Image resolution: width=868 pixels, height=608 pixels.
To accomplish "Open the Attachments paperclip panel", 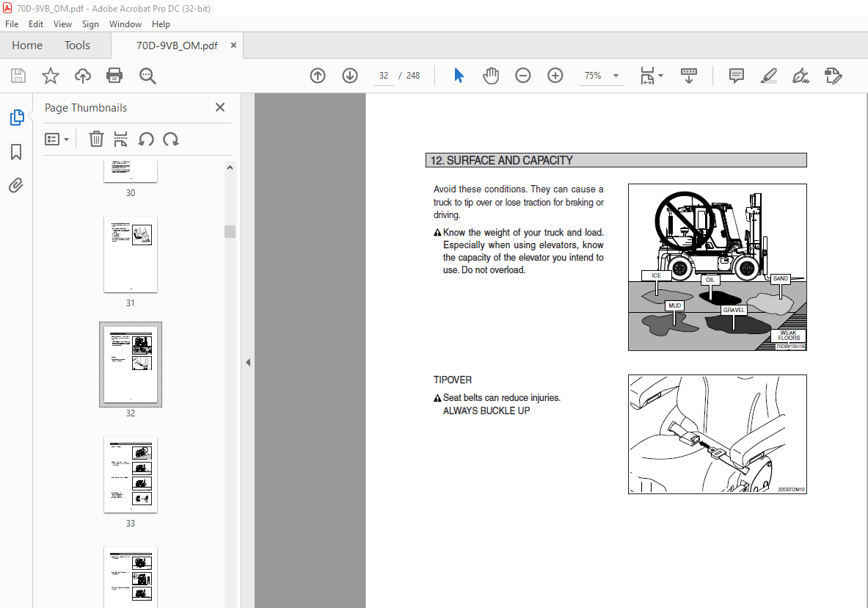I will coord(16,185).
